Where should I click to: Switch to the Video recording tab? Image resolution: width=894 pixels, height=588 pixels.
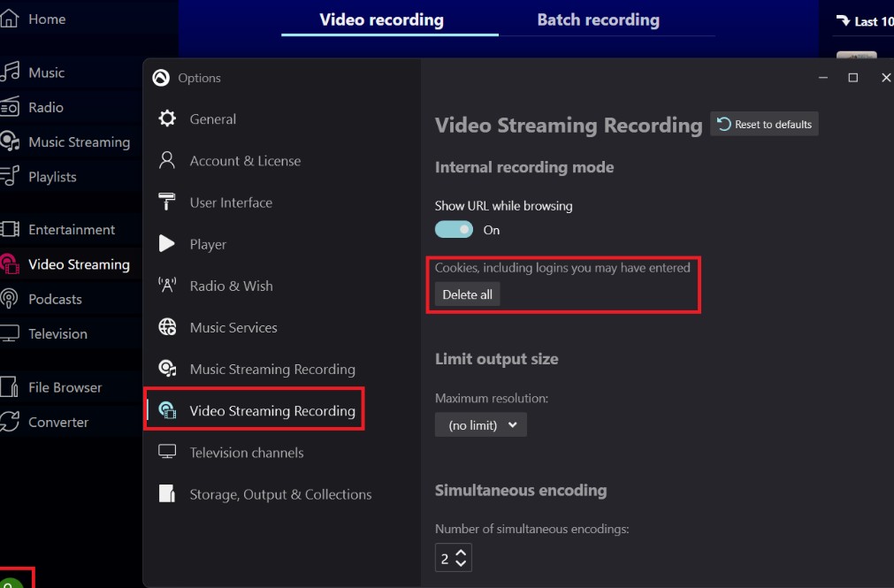[381, 20]
